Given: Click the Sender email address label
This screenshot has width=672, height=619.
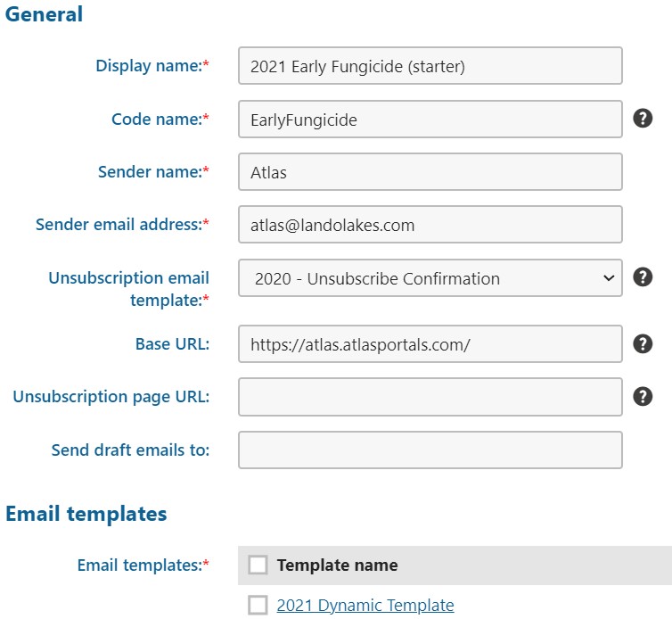Looking at the screenshot, I should pos(123,225).
